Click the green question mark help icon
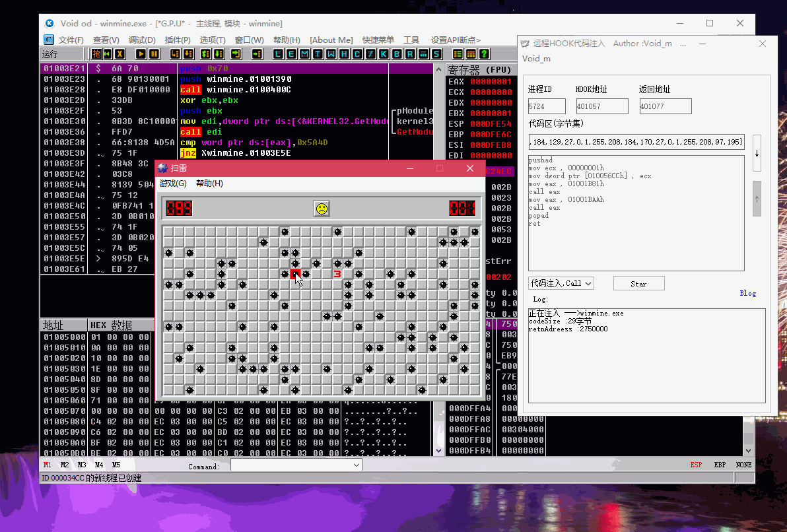Image resolution: width=787 pixels, height=532 pixels. [x=484, y=53]
